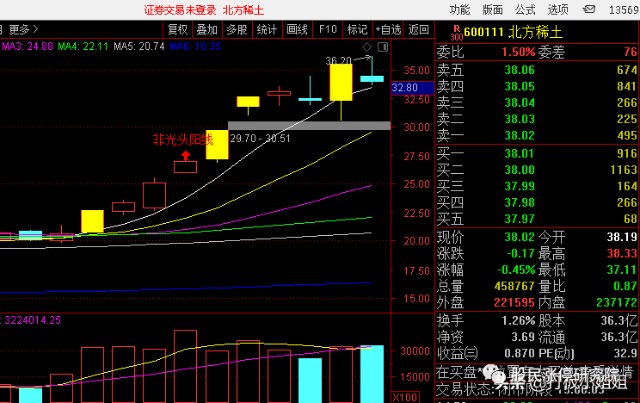Open the mail envelope icon
Viewport: 640px width, 403px height.
point(589,9)
